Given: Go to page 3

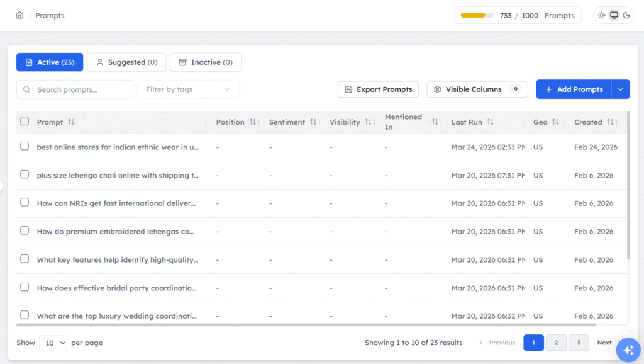Looking at the screenshot, I should [579, 343].
